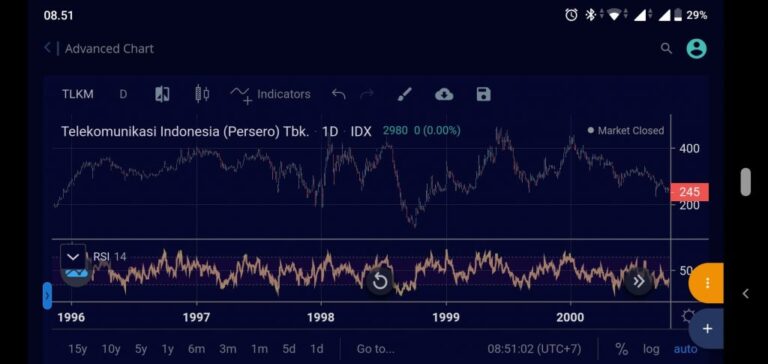The width and height of the screenshot is (768, 364).
Task: Change the candlestick chart style
Action: pos(202,94)
